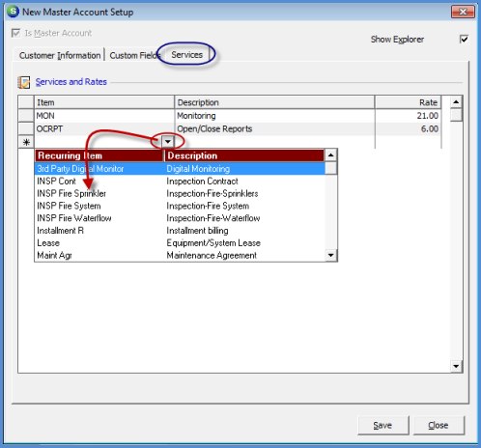
Task: Open the Item dropdown arrow in new row
Action: [x=168, y=142]
